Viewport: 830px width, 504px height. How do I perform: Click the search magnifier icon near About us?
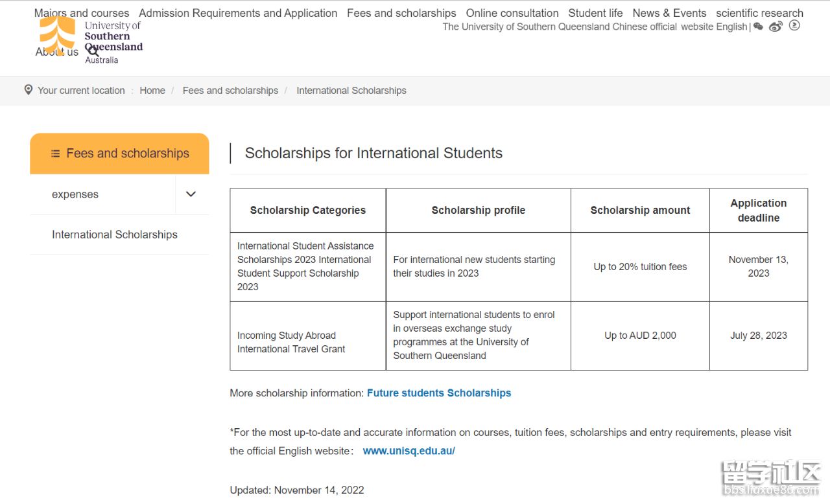[93, 51]
